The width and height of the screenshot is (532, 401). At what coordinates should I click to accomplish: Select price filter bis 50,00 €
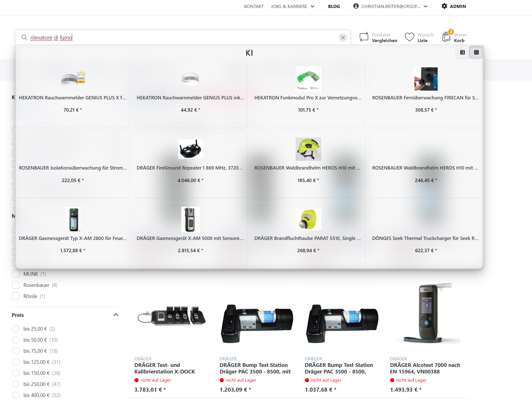16,340
